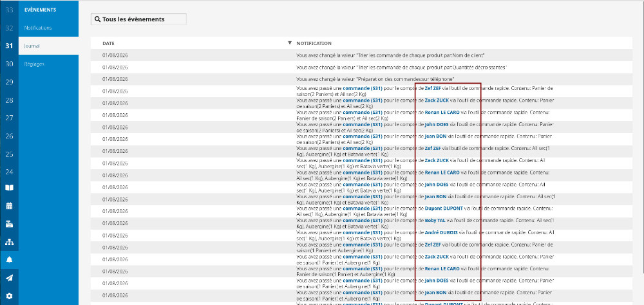Select week 28 in the sidebar
The height and width of the screenshot is (305, 644).
[x=9, y=100]
